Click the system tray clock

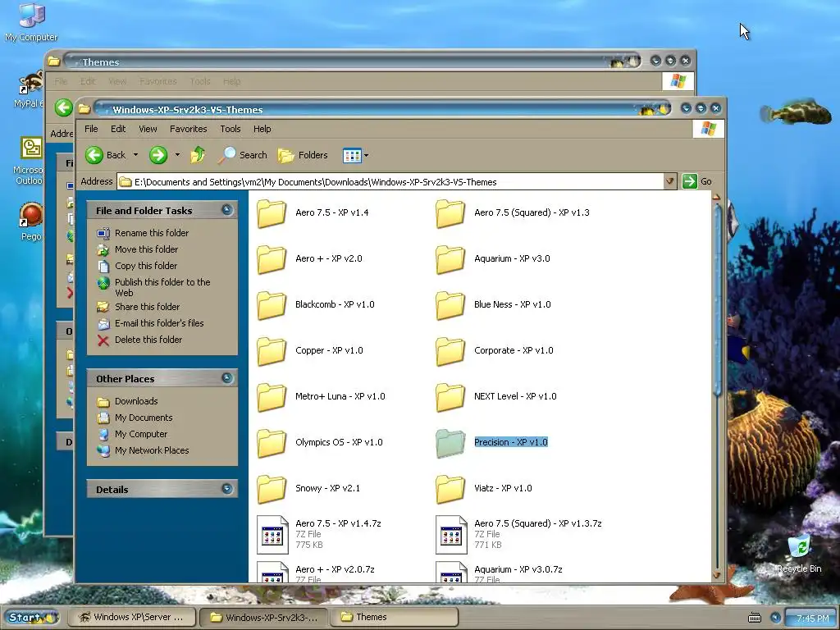(x=812, y=619)
